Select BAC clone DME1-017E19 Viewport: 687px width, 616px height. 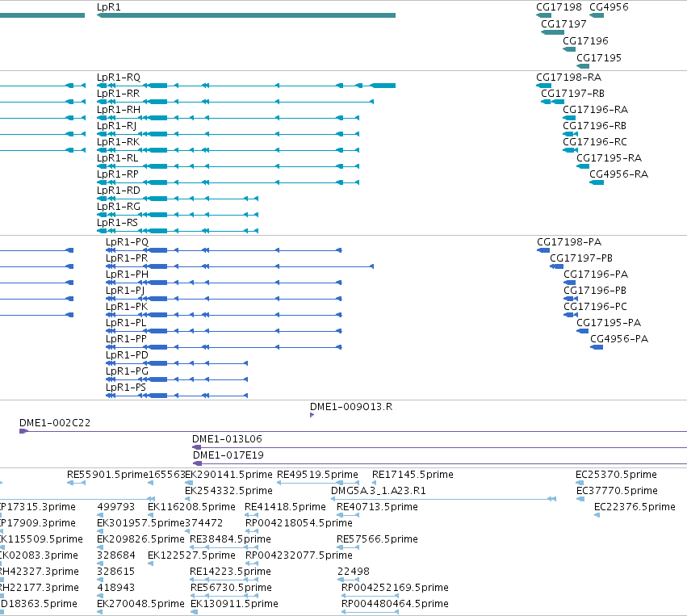coord(440,464)
